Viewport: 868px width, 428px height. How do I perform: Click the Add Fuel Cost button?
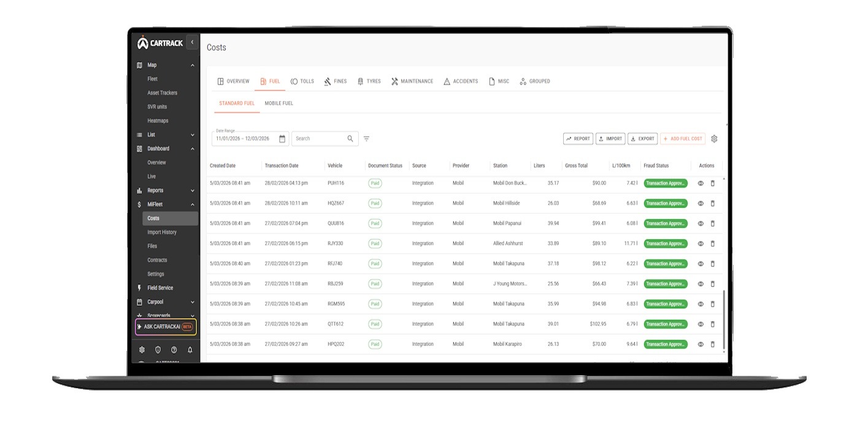tap(682, 138)
